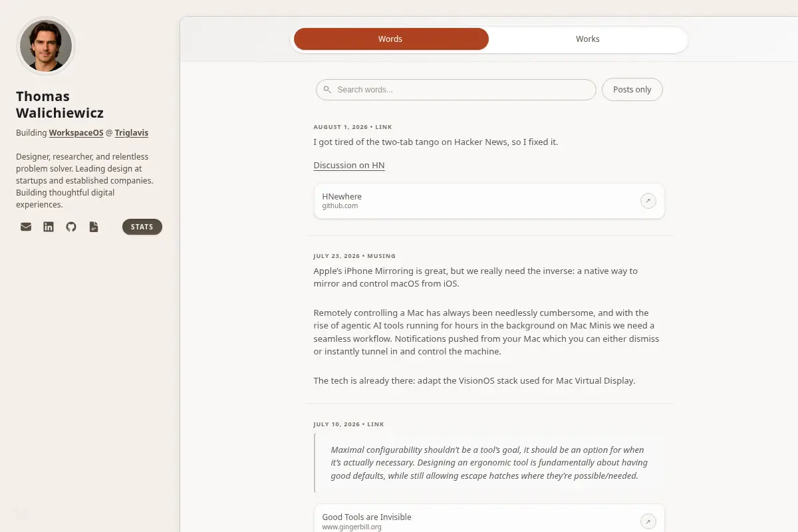798x532 pixels.
Task: Open the Good Tools are Invisible card
Action: (x=489, y=519)
